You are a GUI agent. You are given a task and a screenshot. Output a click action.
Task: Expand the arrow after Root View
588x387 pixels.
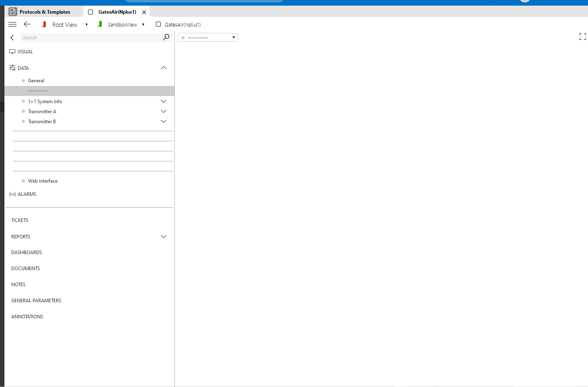pyautogui.click(x=86, y=24)
